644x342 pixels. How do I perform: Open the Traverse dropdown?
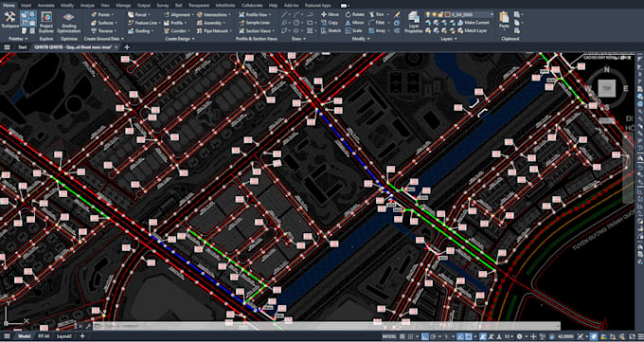point(103,31)
